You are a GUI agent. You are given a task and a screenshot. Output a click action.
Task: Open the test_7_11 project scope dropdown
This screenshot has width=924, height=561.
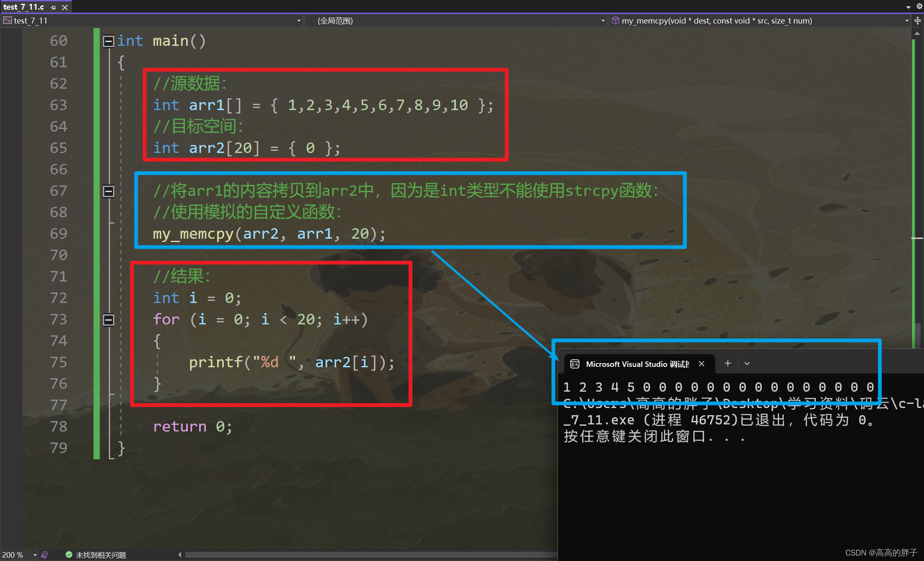[x=299, y=21]
